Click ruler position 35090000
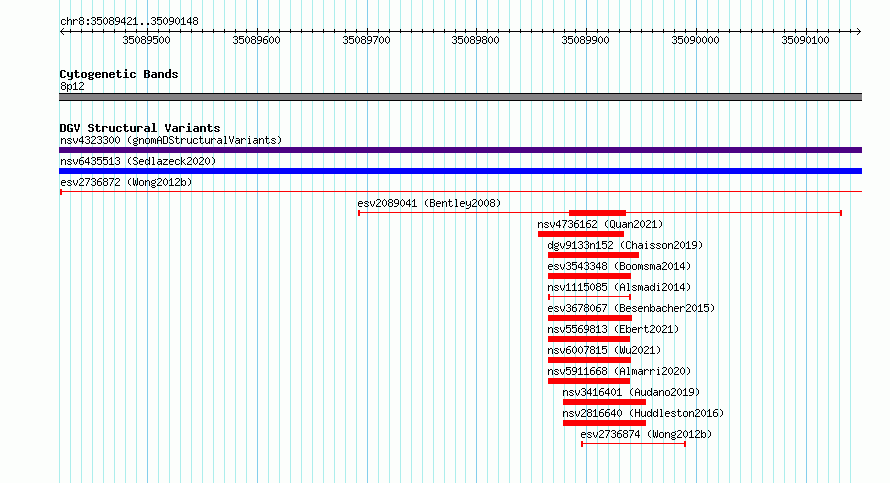Image resolution: width=890 pixels, height=483 pixels. point(695,40)
